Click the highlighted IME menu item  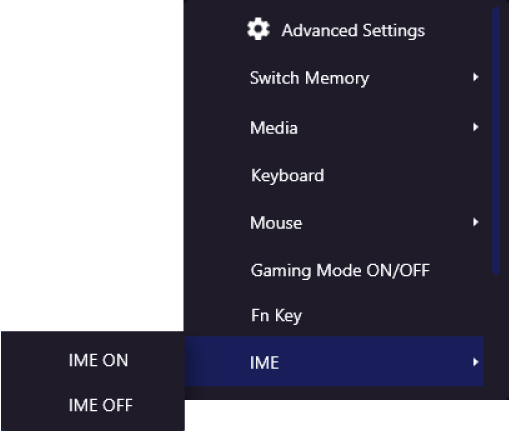click(x=334, y=362)
